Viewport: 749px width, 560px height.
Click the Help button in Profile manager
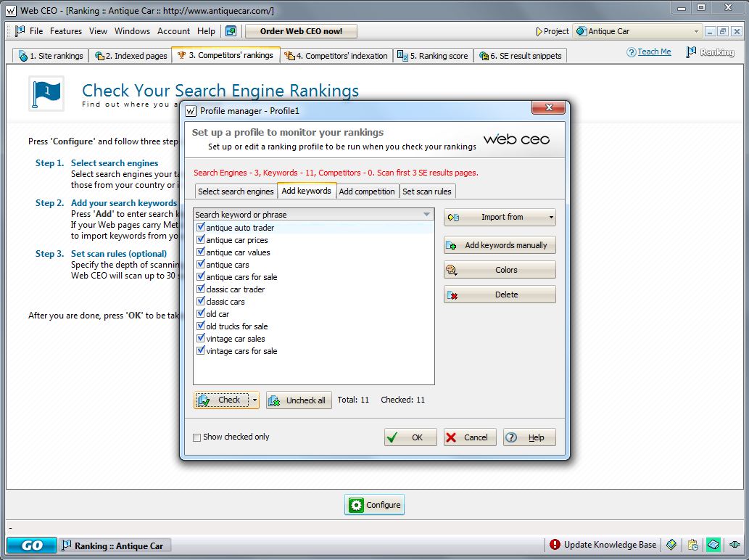529,437
